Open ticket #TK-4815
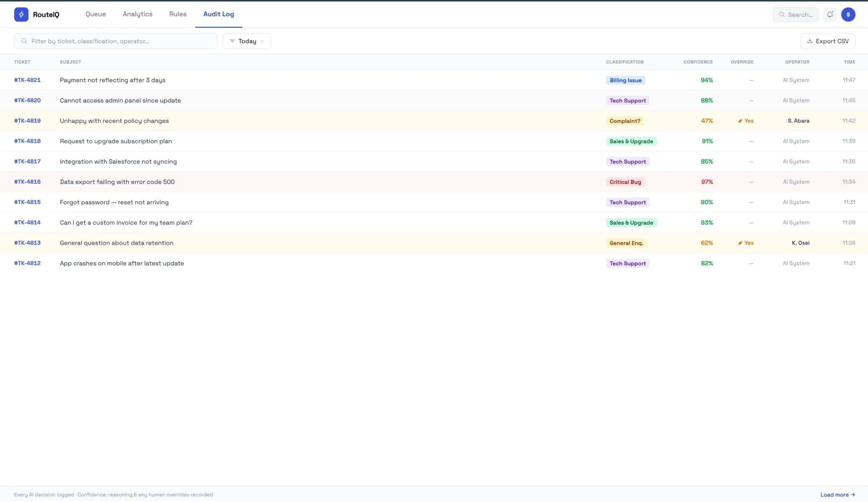The height and width of the screenshot is (502, 868). point(27,202)
